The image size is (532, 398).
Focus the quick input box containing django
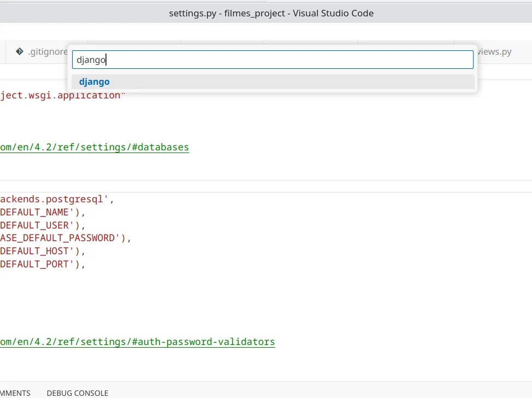pos(273,60)
